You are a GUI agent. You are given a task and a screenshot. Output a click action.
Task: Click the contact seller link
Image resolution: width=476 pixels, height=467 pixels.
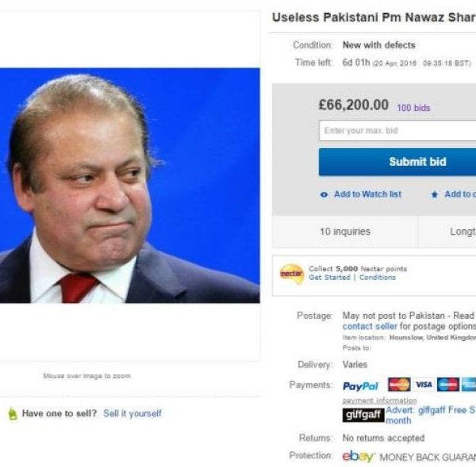pos(370,327)
